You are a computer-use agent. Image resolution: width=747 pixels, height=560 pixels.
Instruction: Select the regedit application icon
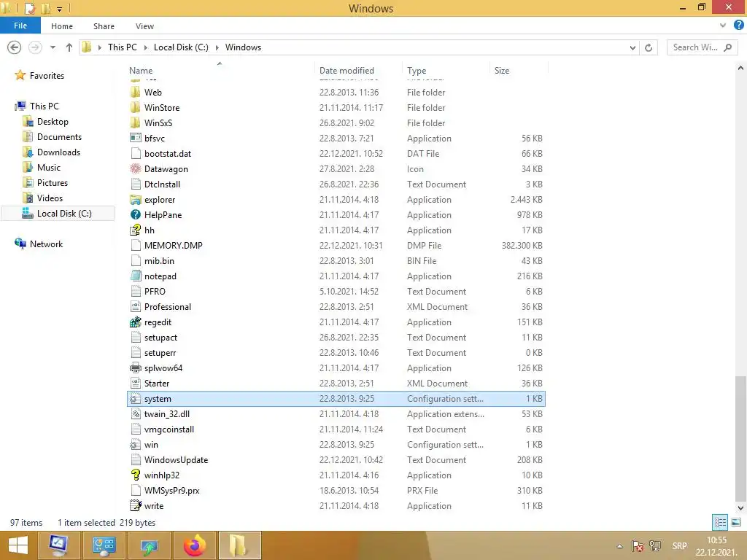click(x=136, y=322)
